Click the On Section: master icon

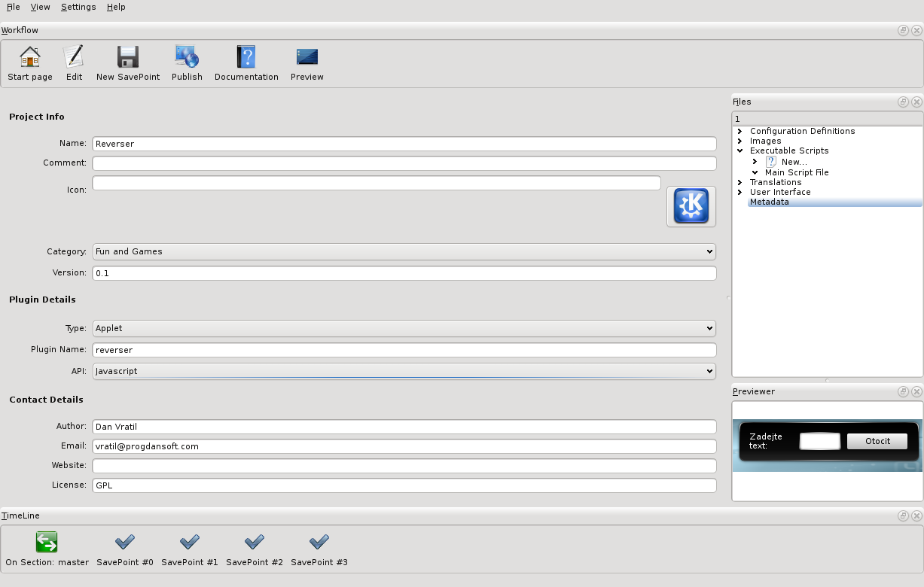click(x=47, y=543)
